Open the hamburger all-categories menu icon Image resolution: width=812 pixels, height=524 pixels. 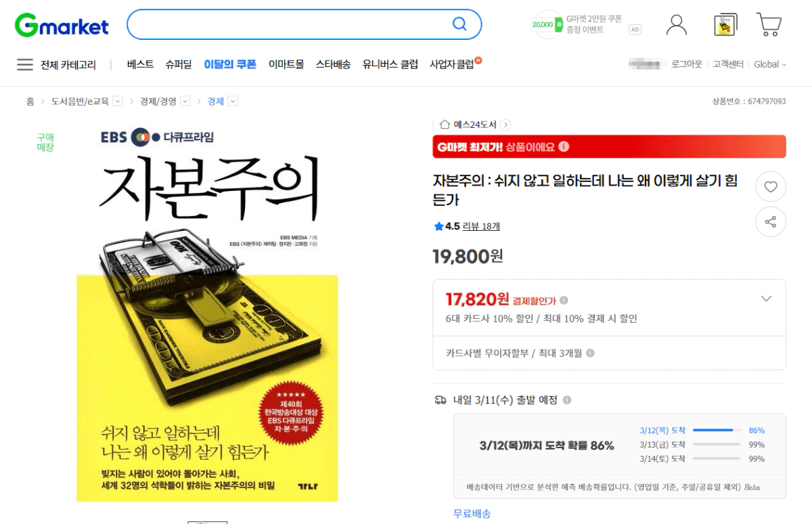25,64
